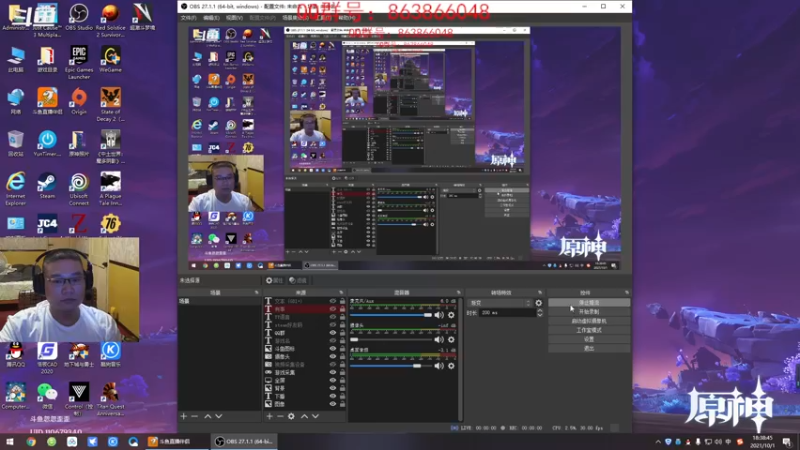The height and width of the screenshot is (450, 800).
Task: Move scene up arrow in Scenes panel
Action: tap(208, 416)
